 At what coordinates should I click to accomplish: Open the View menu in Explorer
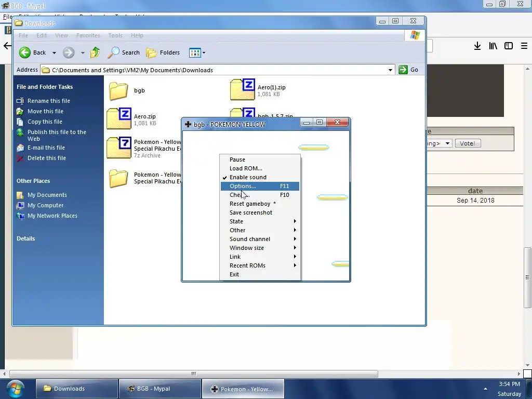pos(61,35)
